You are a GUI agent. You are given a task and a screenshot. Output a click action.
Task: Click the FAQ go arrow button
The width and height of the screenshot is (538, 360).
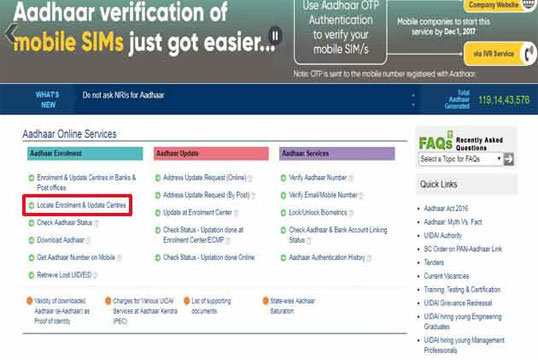tap(508, 159)
